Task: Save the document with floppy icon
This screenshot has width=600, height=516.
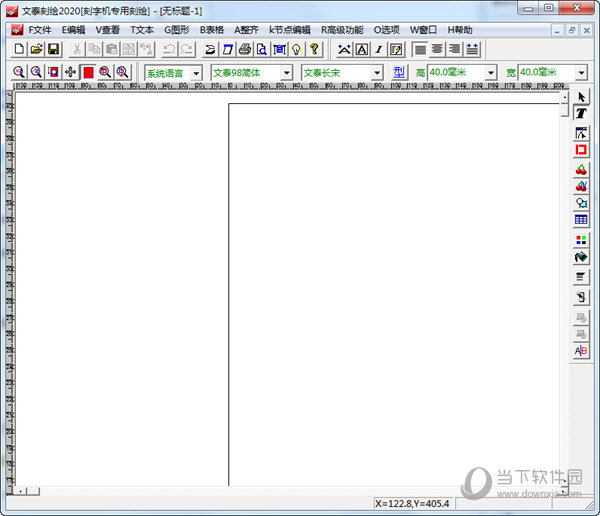Action: pyautogui.click(x=54, y=49)
